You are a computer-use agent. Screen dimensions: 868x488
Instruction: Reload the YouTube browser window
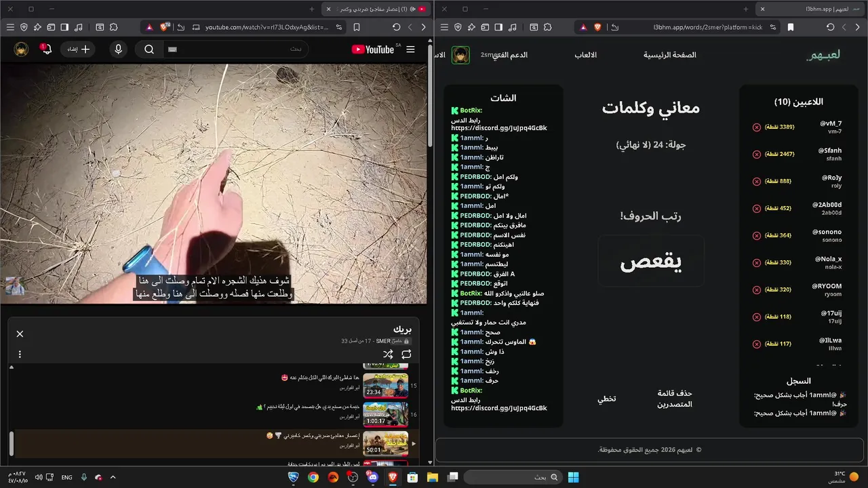pos(396,27)
